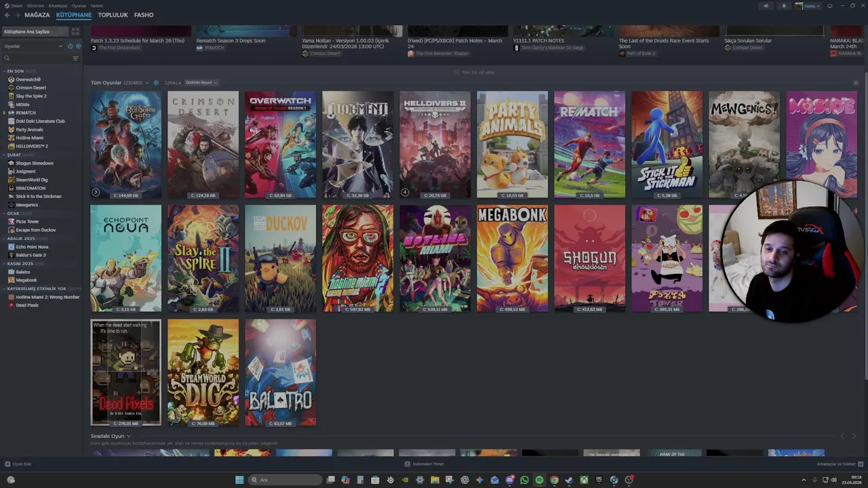Click the notifications bell icon
868x488 pixels.
(x=784, y=5)
